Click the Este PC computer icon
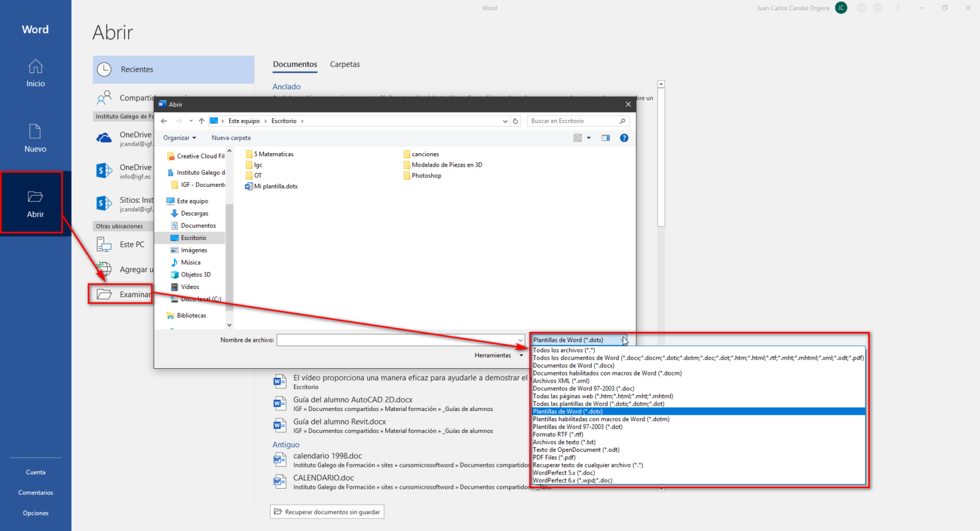 [104, 244]
